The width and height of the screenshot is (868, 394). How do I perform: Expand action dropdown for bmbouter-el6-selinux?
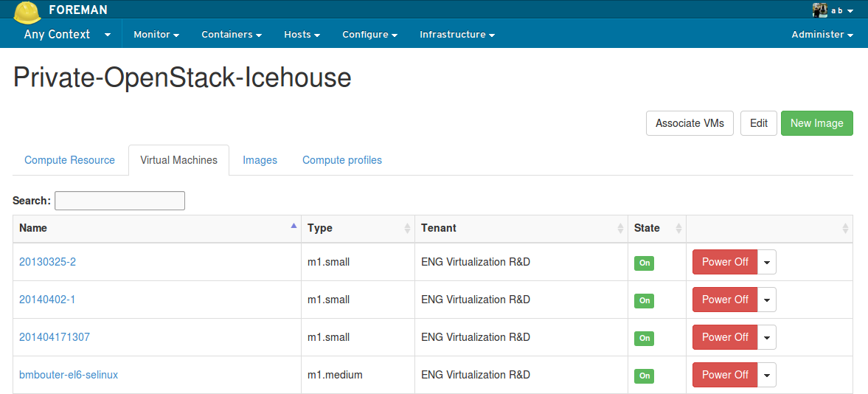767,375
